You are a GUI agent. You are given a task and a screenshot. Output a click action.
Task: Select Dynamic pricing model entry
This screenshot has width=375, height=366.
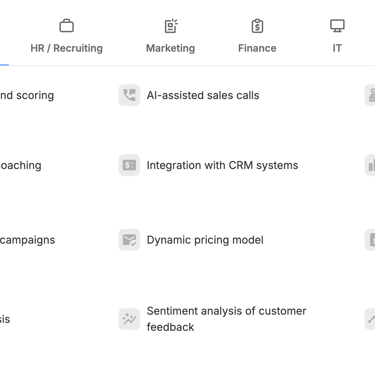point(205,240)
